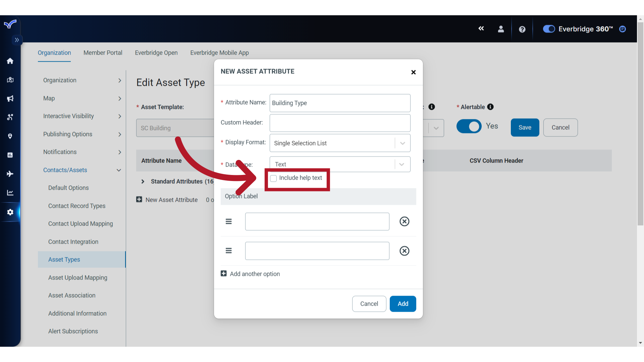Select Asset Types menu item

pos(82,259)
